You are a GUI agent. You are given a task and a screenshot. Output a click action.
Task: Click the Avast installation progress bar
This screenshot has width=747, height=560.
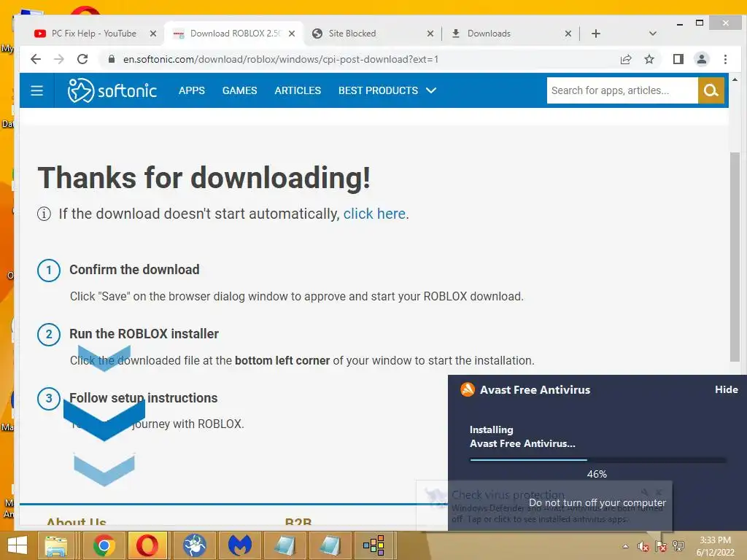597,460
